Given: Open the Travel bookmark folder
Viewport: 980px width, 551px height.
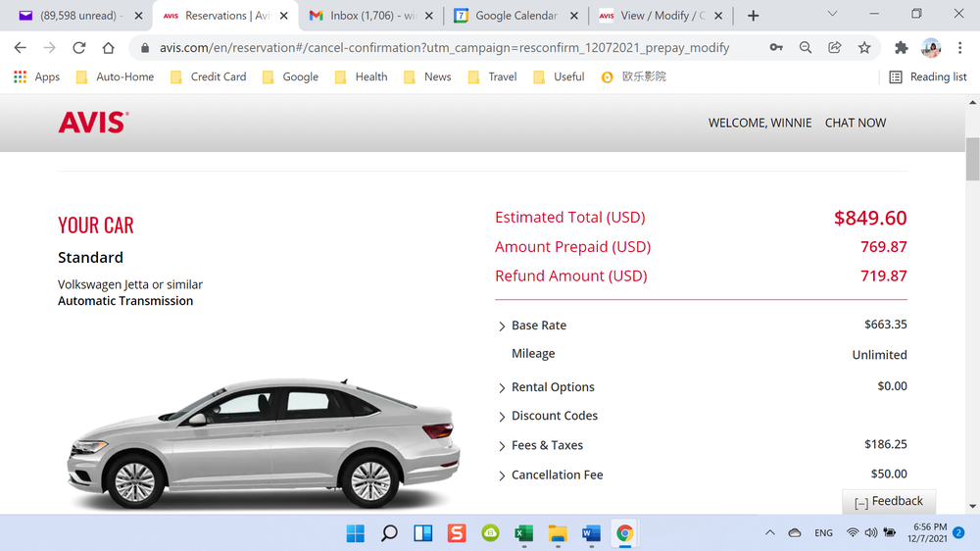Looking at the screenshot, I should [x=493, y=76].
